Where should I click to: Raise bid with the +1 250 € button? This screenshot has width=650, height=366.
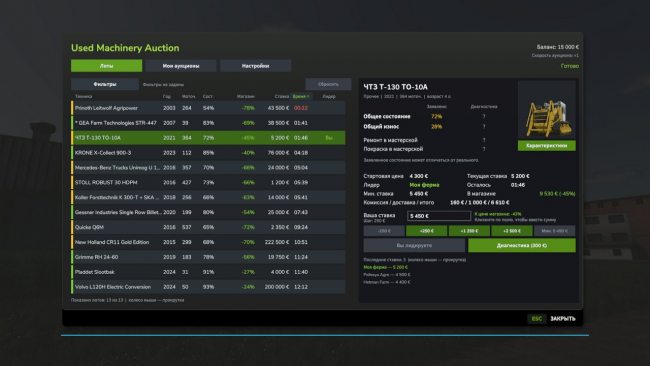point(469,231)
